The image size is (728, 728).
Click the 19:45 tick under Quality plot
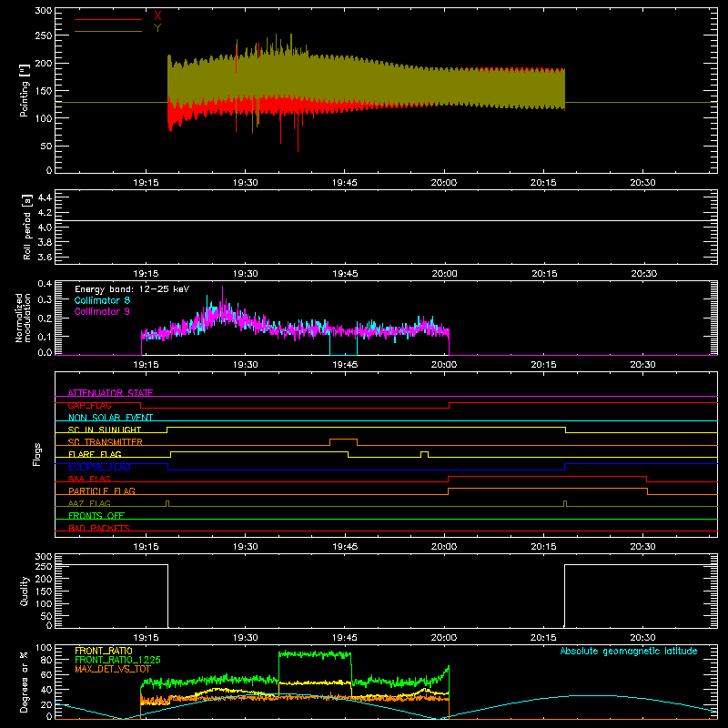tap(345, 638)
